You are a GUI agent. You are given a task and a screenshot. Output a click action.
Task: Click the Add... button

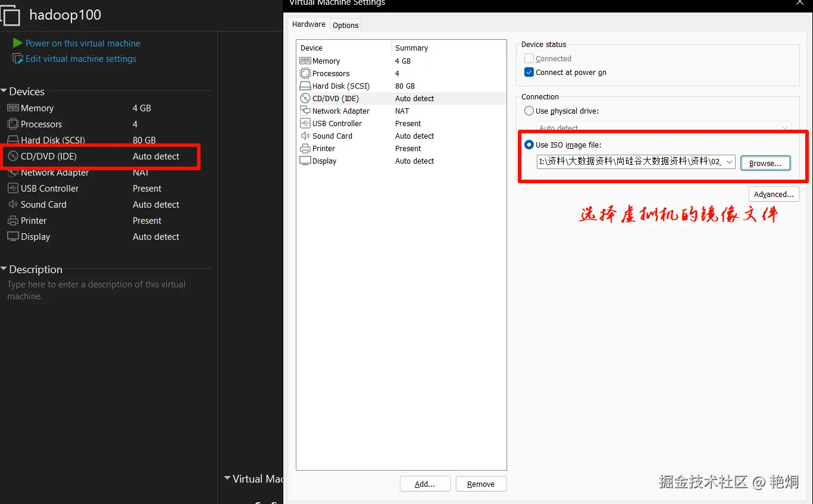click(x=425, y=484)
